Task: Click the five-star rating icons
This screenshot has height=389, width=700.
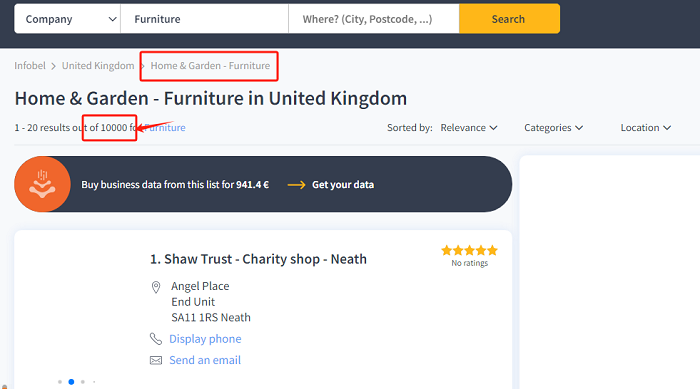Action: tap(469, 250)
